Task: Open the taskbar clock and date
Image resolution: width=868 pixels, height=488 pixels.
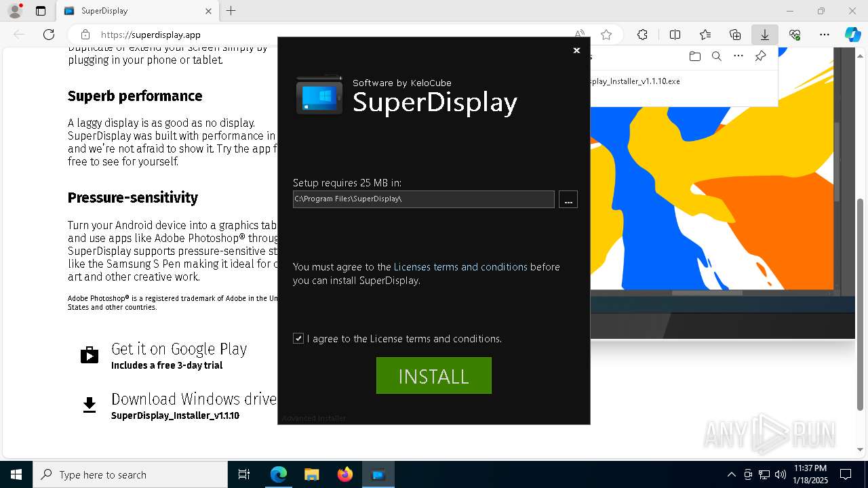Action: (810, 474)
